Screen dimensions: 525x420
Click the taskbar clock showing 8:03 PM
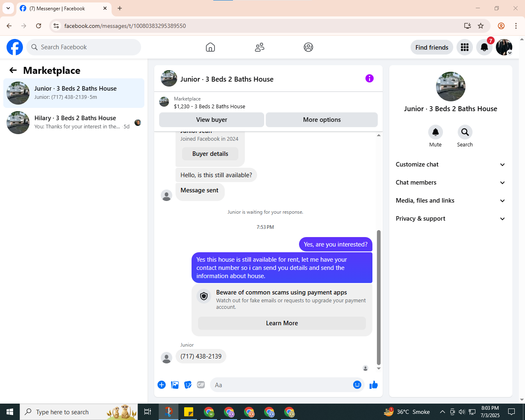pyautogui.click(x=490, y=412)
